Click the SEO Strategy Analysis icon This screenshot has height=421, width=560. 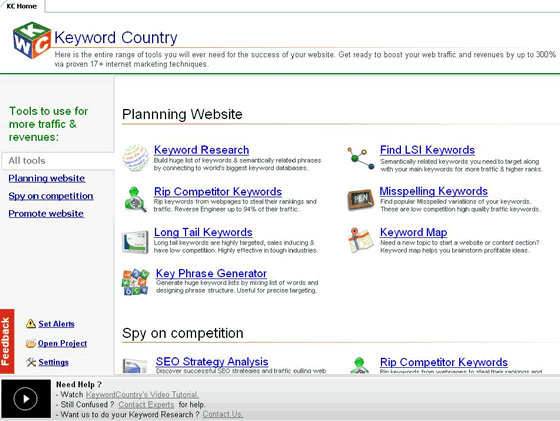pyautogui.click(x=135, y=366)
